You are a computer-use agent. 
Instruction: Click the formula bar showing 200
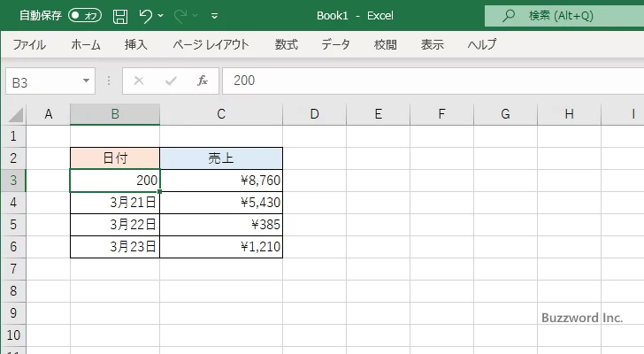[425, 81]
